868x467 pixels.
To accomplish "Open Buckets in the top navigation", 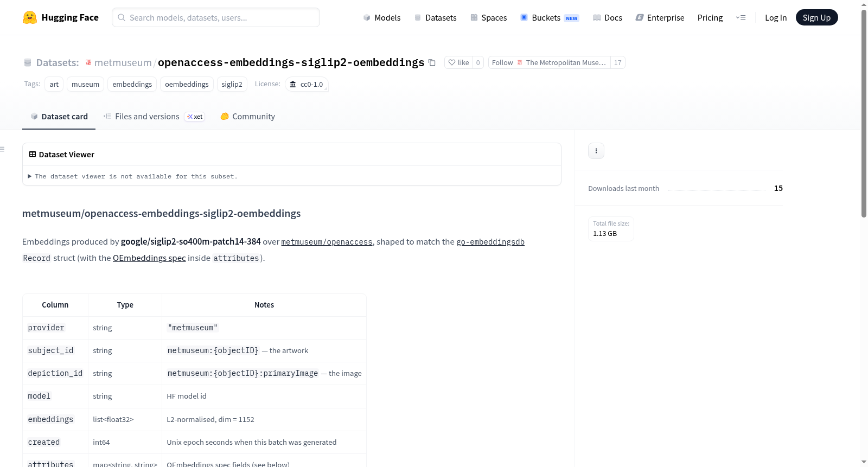I will (x=550, y=17).
